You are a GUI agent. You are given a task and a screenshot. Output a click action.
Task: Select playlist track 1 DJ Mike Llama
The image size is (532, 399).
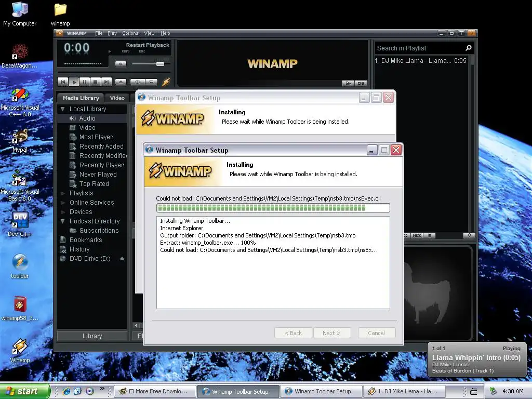point(421,61)
